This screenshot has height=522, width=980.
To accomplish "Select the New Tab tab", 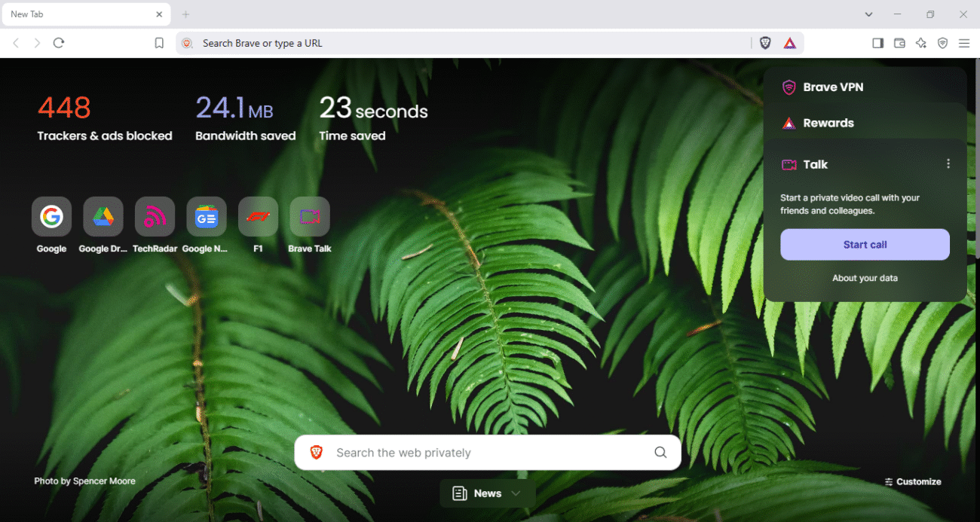I will [x=75, y=14].
